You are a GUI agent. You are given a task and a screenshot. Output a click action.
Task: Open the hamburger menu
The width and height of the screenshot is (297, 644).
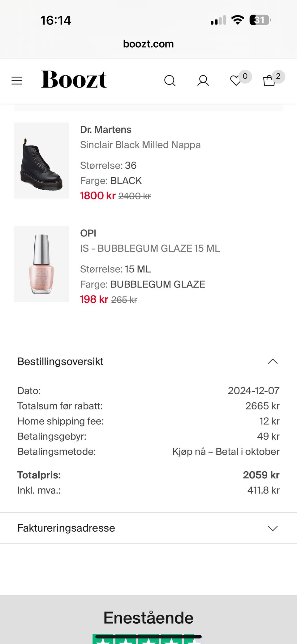(x=17, y=81)
